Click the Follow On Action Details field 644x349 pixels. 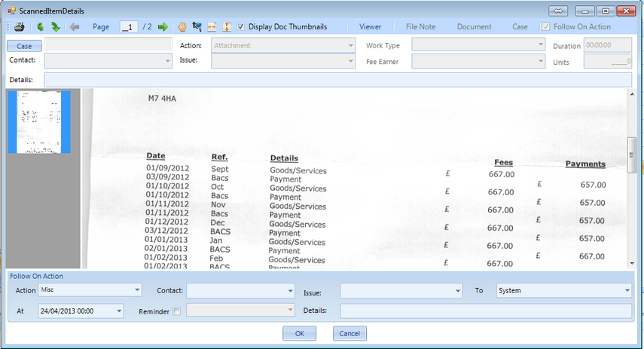click(x=486, y=311)
